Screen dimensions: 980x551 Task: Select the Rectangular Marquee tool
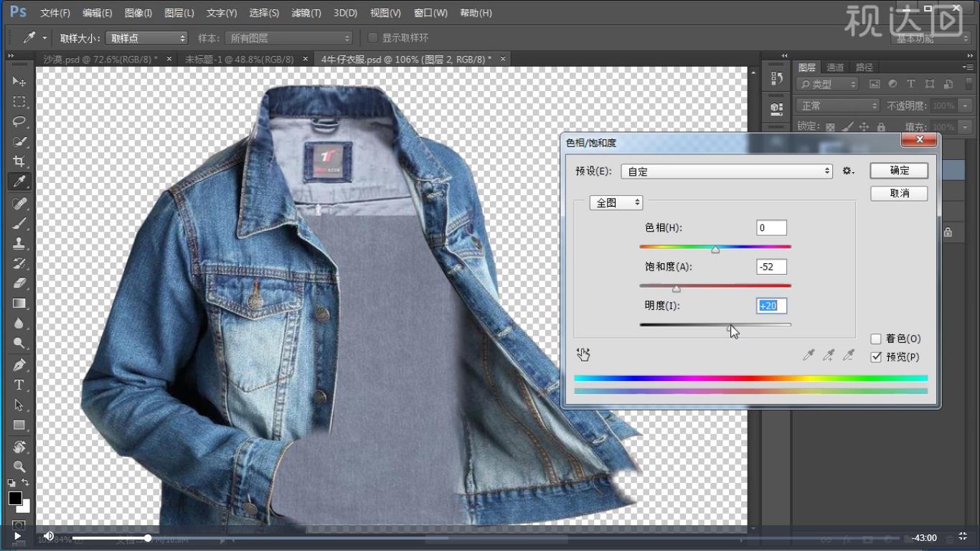tap(19, 102)
